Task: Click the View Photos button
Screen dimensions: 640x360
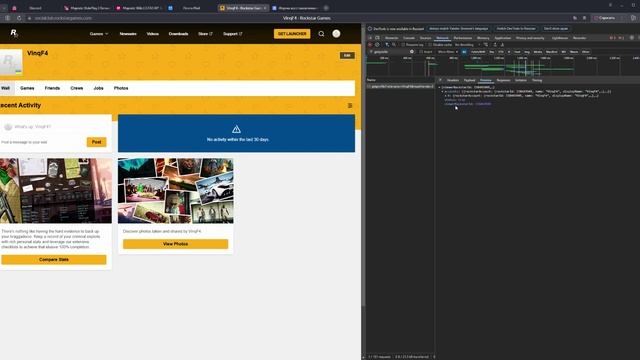Action: 176,244
